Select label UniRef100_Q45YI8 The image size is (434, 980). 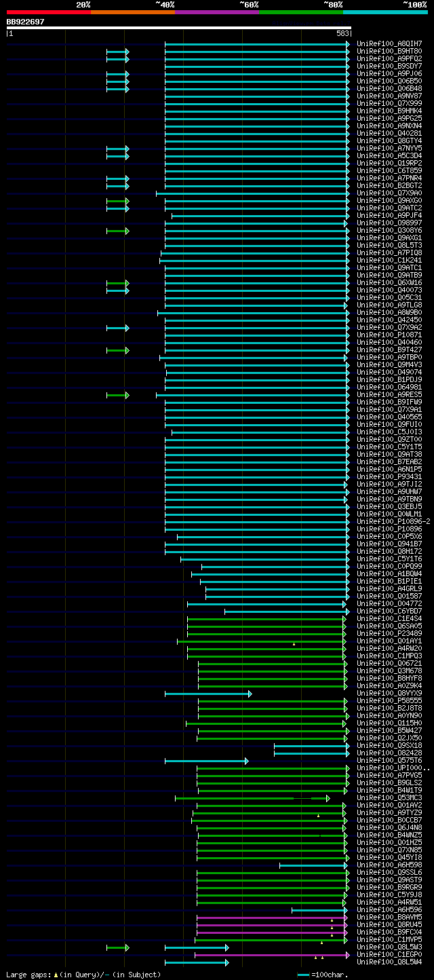pos(389,857)
